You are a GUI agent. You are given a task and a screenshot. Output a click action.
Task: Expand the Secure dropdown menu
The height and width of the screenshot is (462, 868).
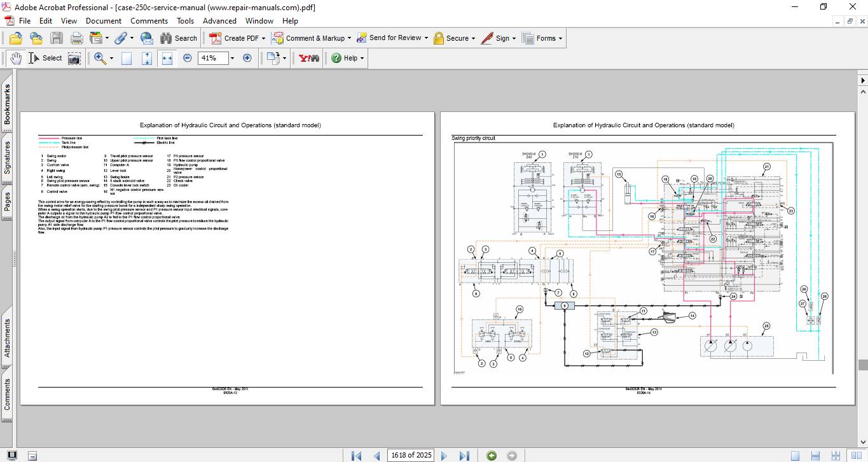click(x=474, y=38)
